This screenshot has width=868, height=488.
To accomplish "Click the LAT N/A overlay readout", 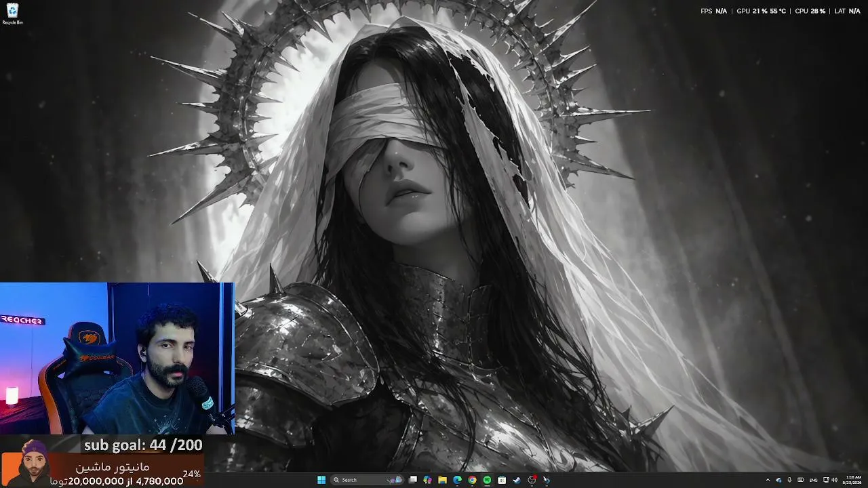I will tap(847, 11).
